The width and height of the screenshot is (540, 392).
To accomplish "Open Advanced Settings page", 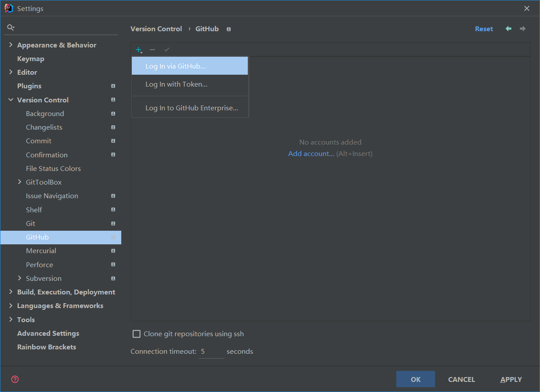I will [x=48, y=333].
